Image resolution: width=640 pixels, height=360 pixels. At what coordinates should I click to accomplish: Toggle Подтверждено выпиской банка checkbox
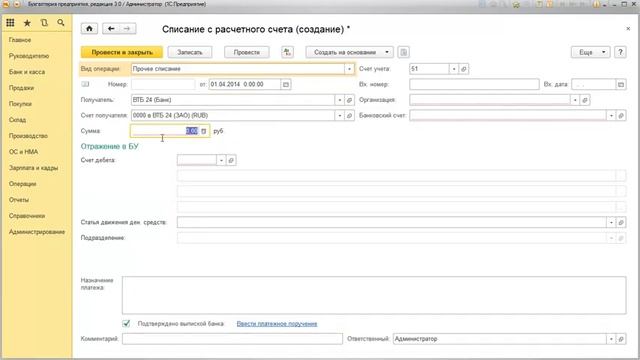click(x=126, y=323)
